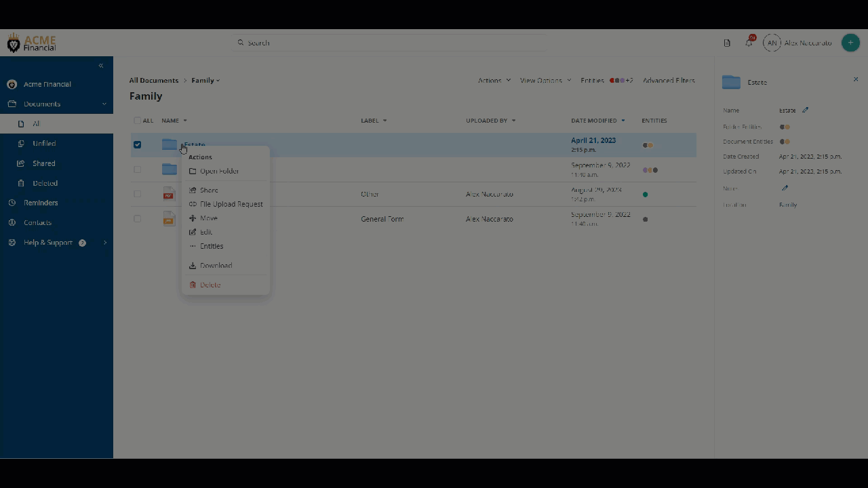
Task: Click the Family heading above the table
Action: 146,96
